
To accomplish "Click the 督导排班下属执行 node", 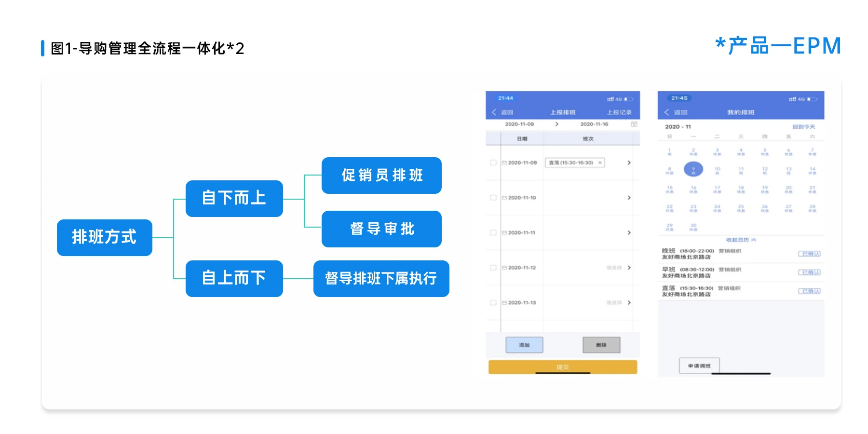I will pos(381,278).
